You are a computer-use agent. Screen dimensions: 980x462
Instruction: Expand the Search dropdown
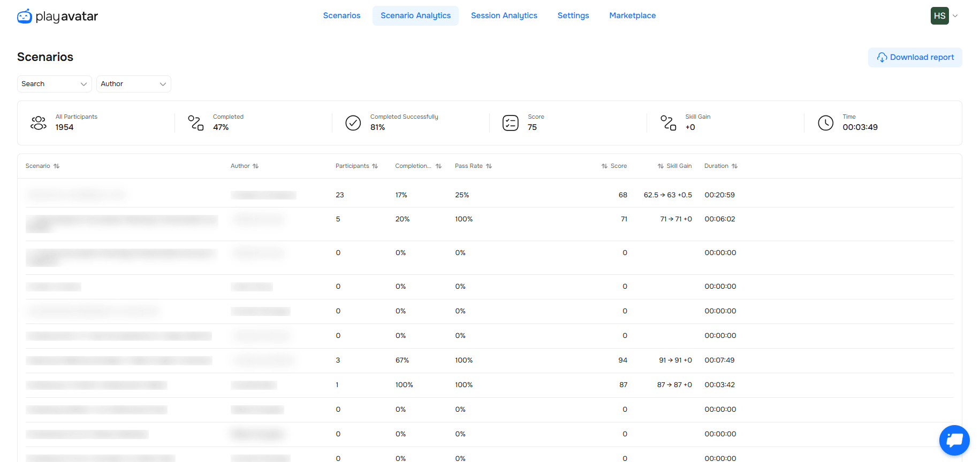click(54, 84)
